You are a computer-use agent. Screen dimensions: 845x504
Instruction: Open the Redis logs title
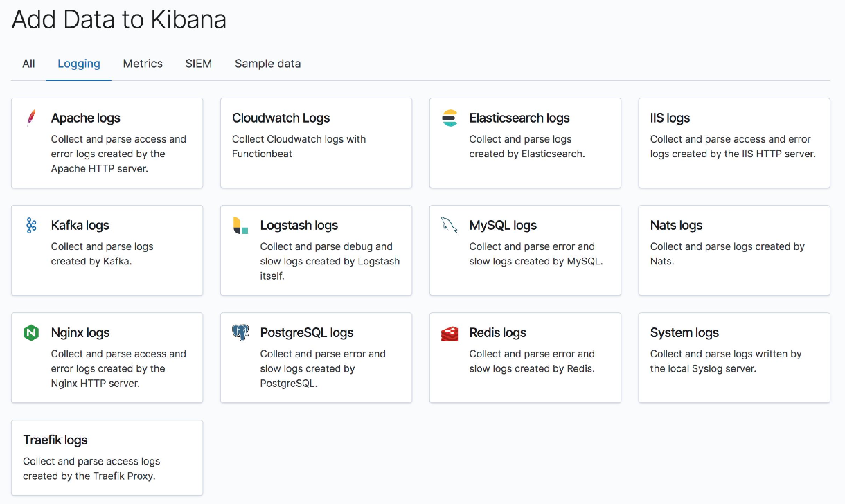pos(498,333)
